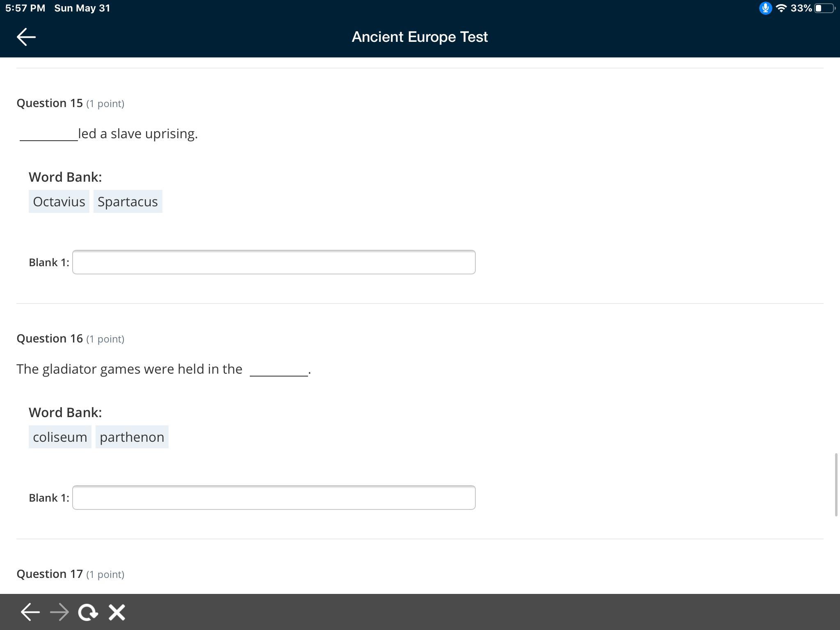Tap the back arrow in the header

[x=26, y=37]
